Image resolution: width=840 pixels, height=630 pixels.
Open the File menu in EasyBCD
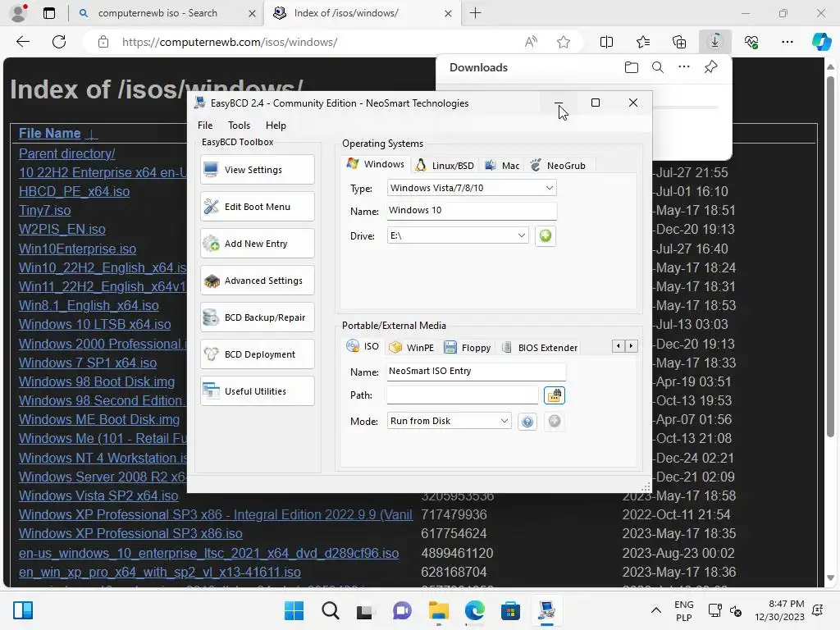[205, 126]
